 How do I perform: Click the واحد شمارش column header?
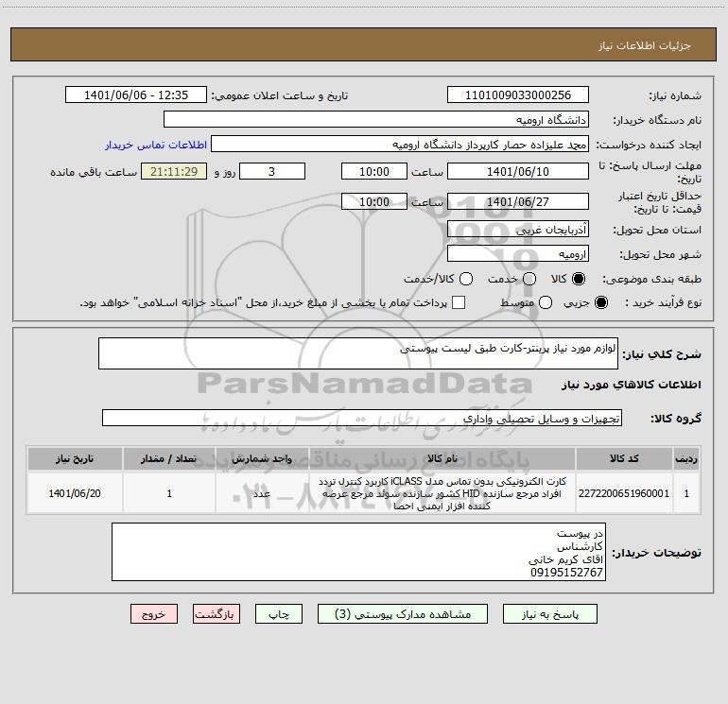(x=262, y=458)
